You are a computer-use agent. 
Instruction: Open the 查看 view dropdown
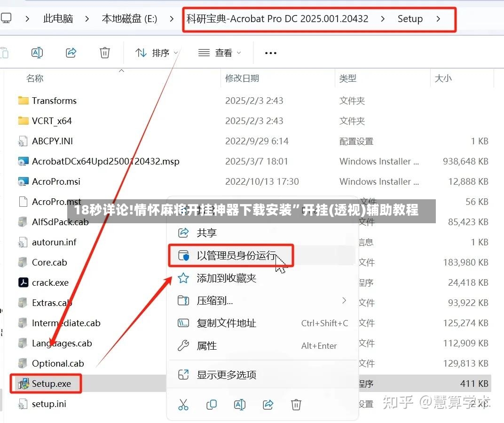[x=220, y=53]
